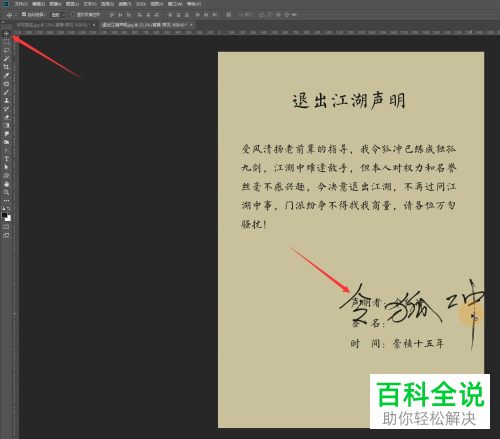
Task: Select the Horizontal Type tool
Action: 6,159
